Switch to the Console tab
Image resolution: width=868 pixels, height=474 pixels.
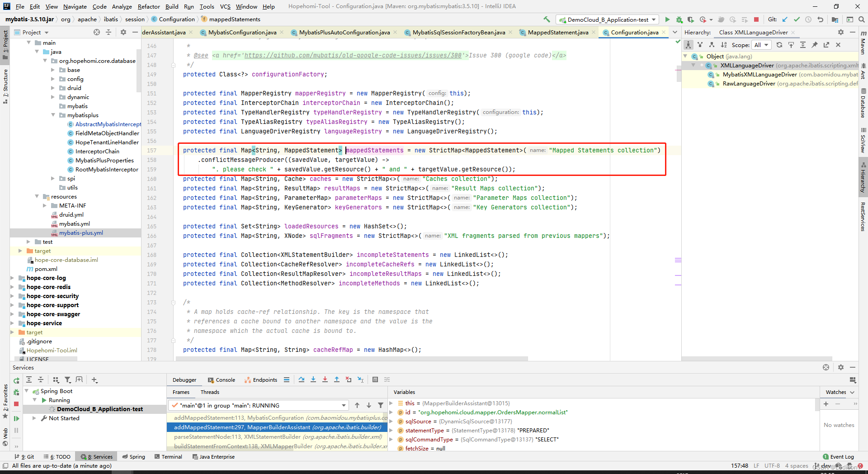pos(222,380)
